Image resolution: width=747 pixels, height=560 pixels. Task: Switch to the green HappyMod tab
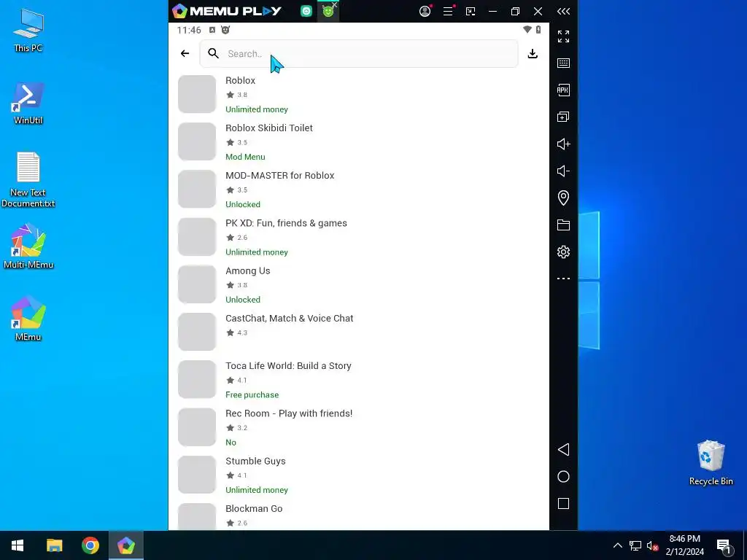pyautogui.click(x=328, y=12)
